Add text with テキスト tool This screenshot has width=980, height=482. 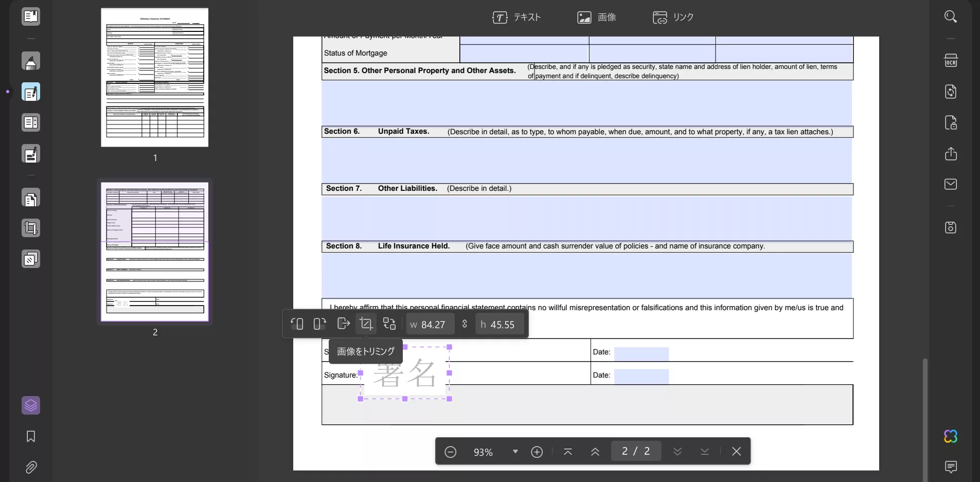[516, 17]
